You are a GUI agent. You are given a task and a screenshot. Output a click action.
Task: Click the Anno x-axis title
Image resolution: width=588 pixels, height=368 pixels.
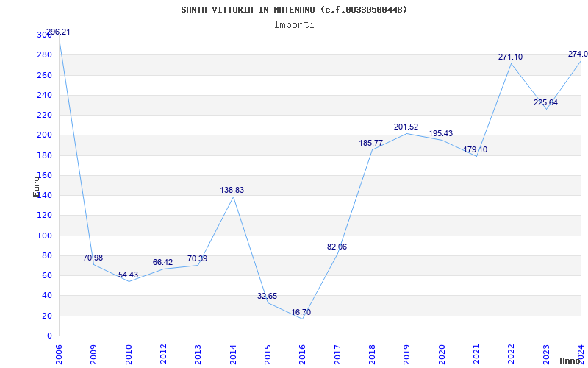[570, 361]
